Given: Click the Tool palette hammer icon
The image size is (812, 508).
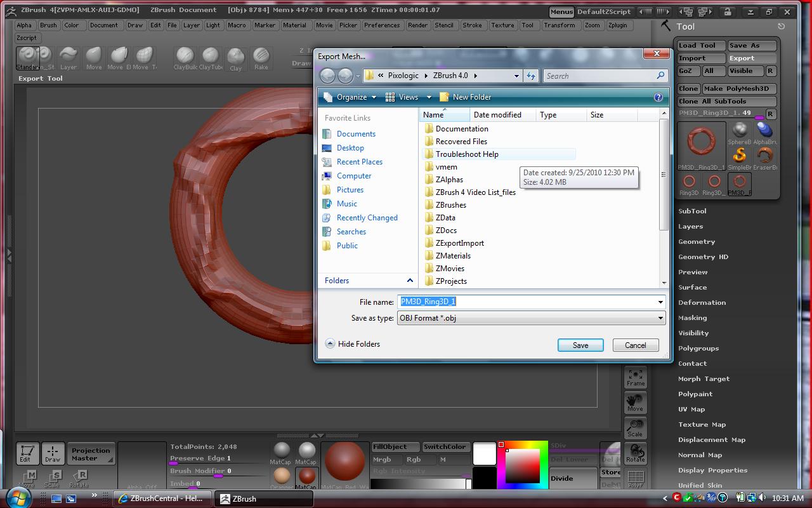Looking at the screenshot, I should (x=666, y=25).
